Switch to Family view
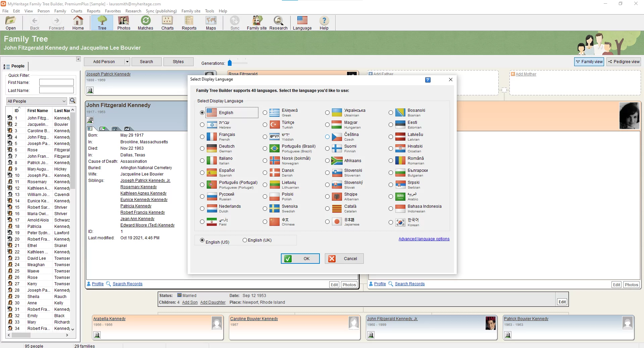 coord(589,62)
